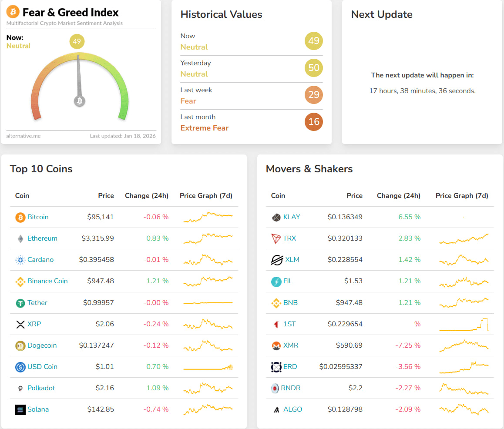Image resolution: width=504 pixels, height=429 pixels.
Task: Open the FIL link
Action: (x=288, y=281)
